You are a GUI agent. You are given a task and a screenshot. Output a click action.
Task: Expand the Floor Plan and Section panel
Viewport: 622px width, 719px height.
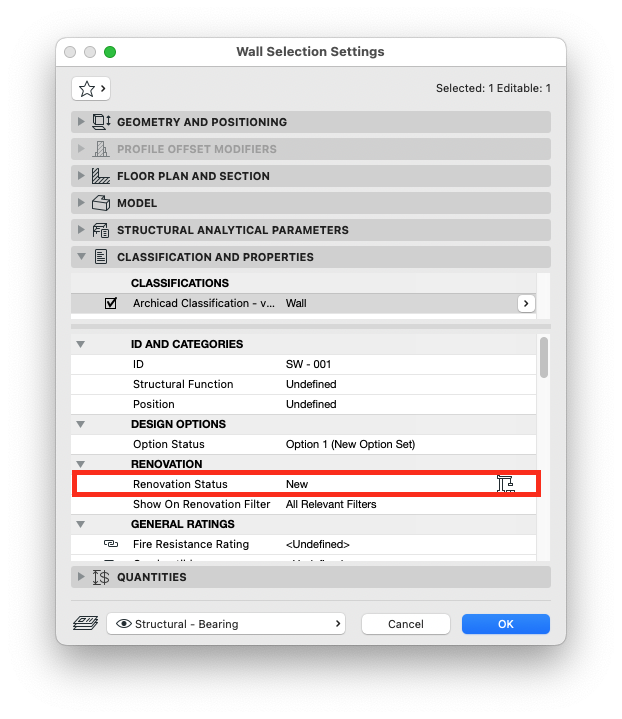pos(81,176)
